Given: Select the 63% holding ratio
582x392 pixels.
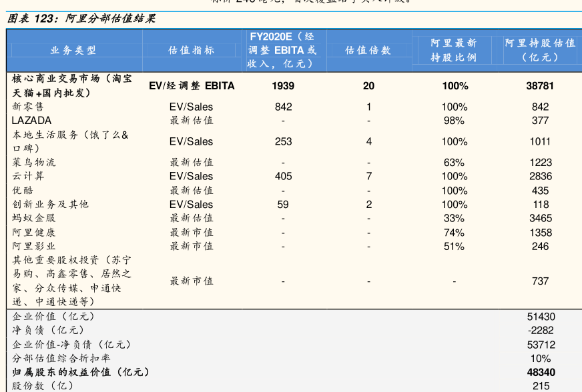Looking at the screenshot, I should [454, 163].
